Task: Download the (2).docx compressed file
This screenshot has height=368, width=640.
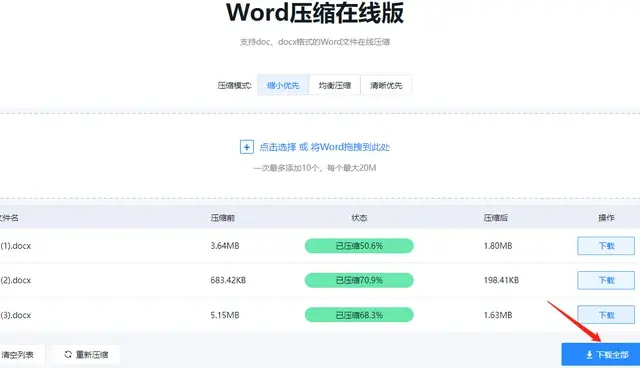Action: click(606, 280)
